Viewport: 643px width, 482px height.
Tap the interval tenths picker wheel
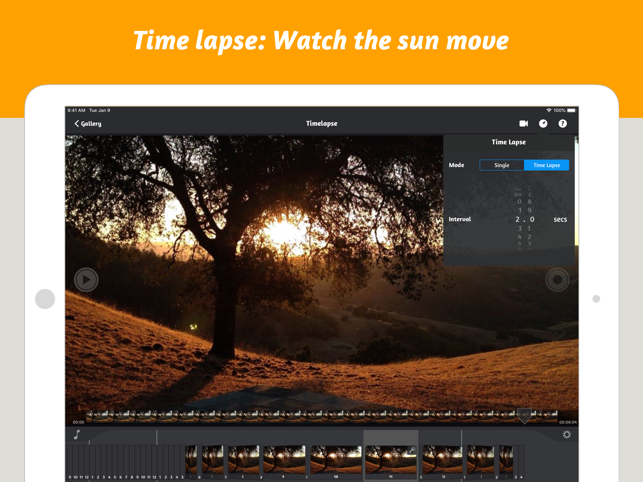[x=531, y=219]
